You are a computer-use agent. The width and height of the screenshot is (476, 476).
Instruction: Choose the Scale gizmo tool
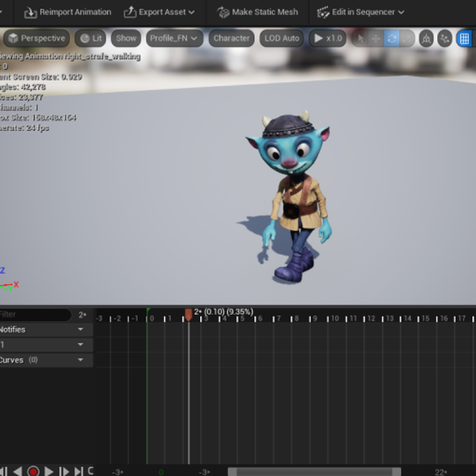(407, 39)
